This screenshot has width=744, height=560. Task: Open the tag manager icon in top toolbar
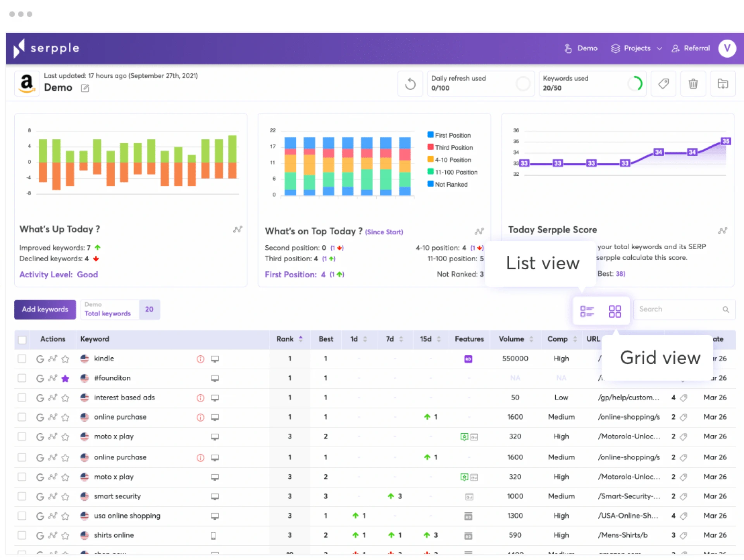click(x=663, y=84)
